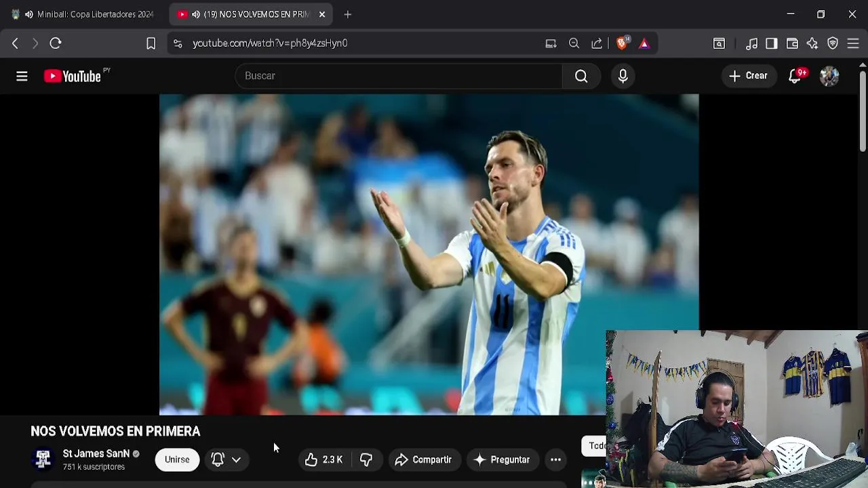Open the Brave Wallet icon
The image size is (868, 488).
tap(792, 43)
